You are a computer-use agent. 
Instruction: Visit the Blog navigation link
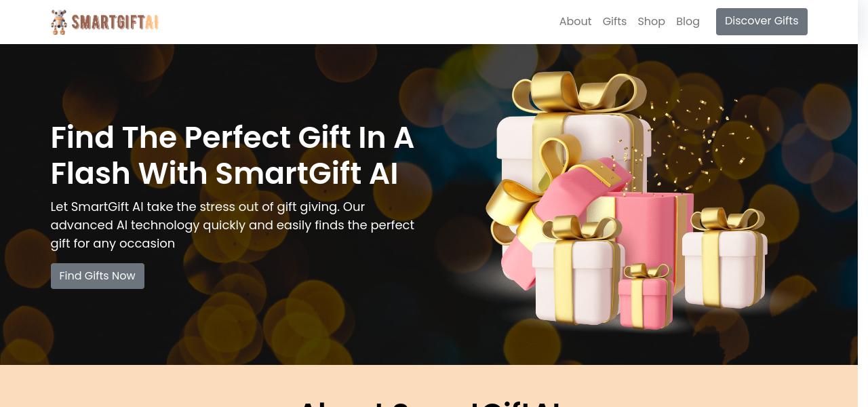[688, 22]
